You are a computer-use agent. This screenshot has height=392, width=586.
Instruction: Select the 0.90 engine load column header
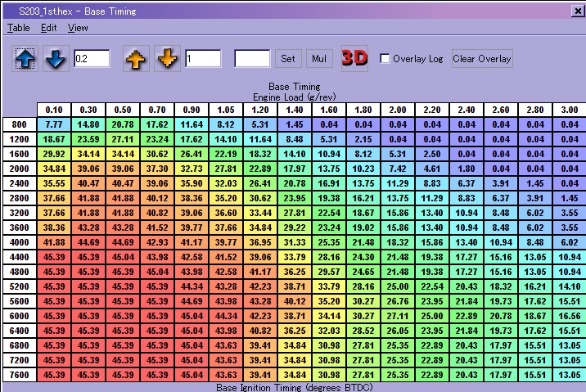(192, 110)
